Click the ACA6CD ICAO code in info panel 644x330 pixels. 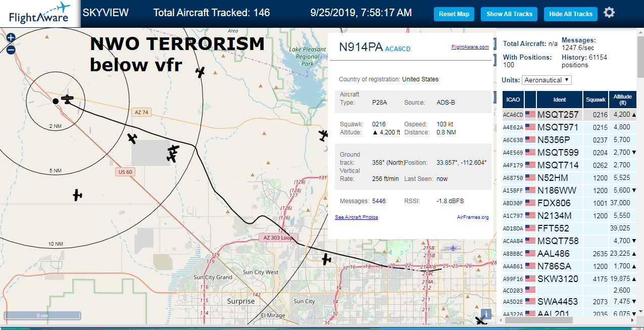(x=398, y=49)
